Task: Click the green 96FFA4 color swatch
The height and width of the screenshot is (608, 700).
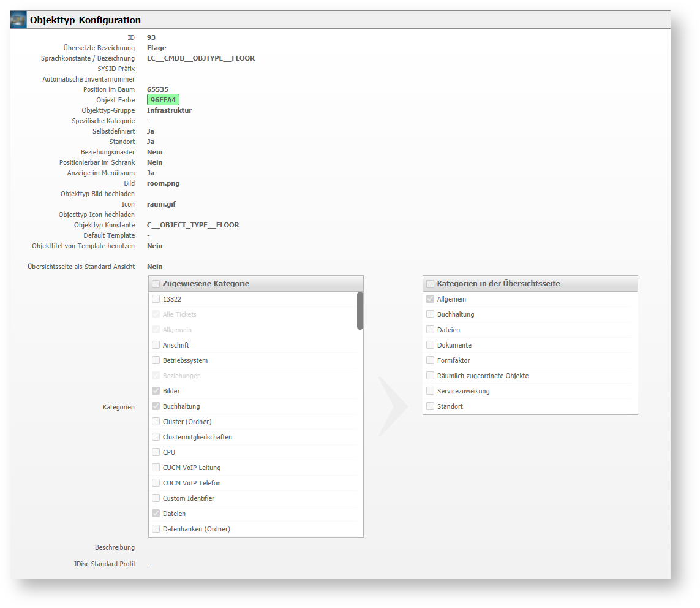Action: tap(163, 100)
